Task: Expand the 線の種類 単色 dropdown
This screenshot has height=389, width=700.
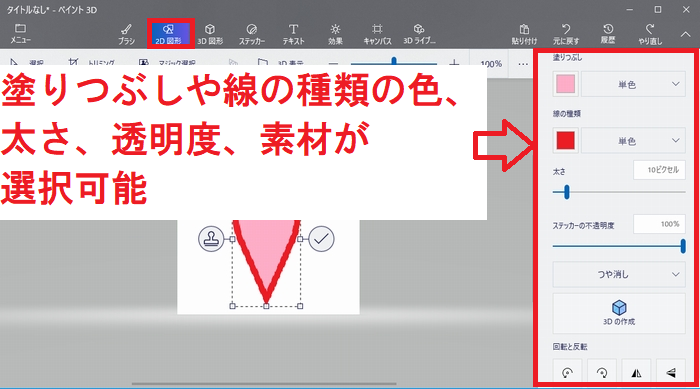Action: point(633,141)
